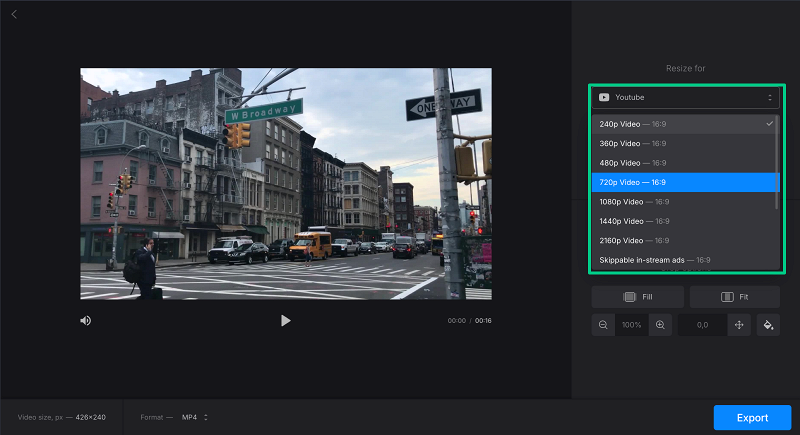
Task: Open the MP4 format dropdown
Action: (x=194, y=417)
